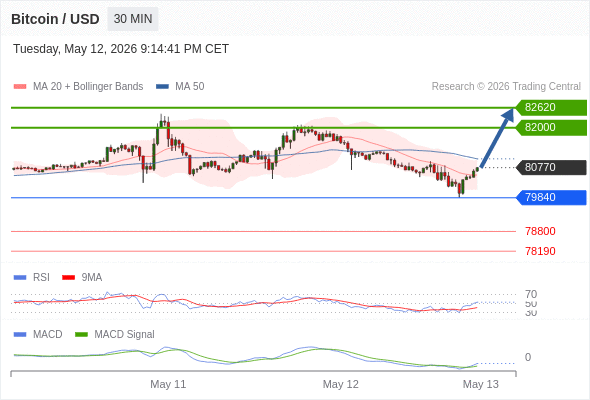This screenshot has height=400, width=590.
Task: Click the May 13 date marker
Action: tap(481, 384)
